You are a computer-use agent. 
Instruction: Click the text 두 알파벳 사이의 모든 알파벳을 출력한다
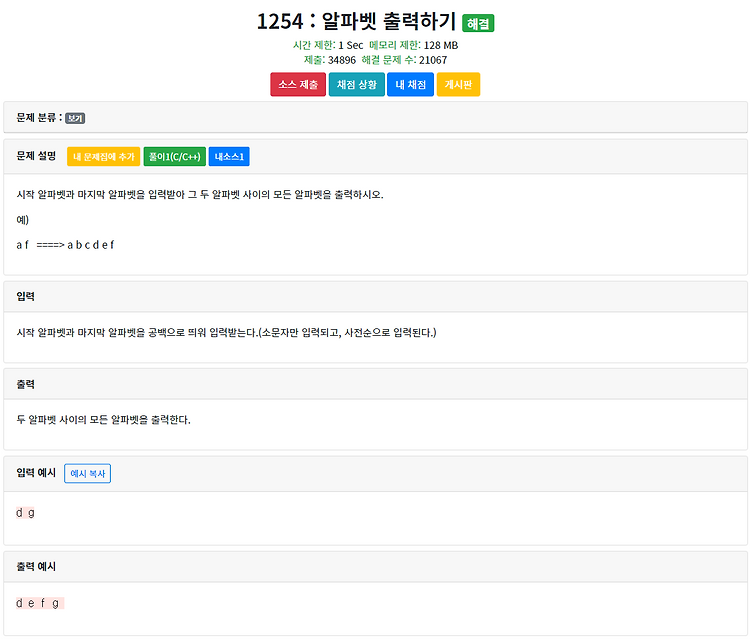(103, 420)
